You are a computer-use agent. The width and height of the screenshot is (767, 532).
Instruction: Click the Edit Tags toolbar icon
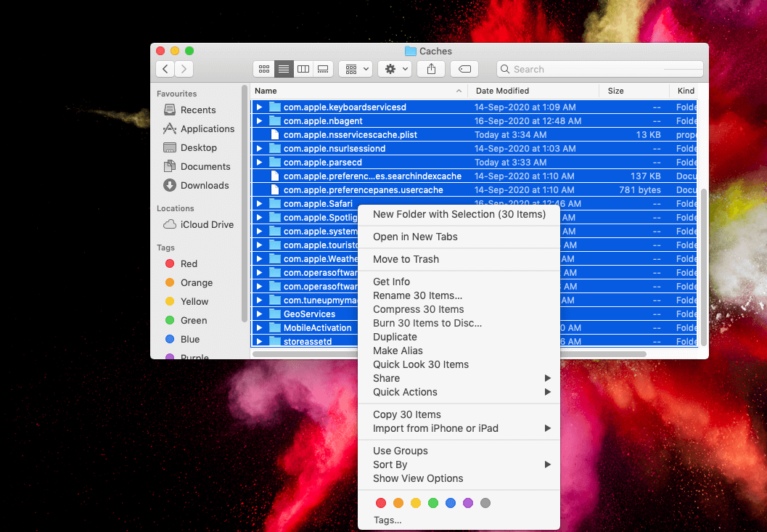pyautogui.click(x=464, y=69)
